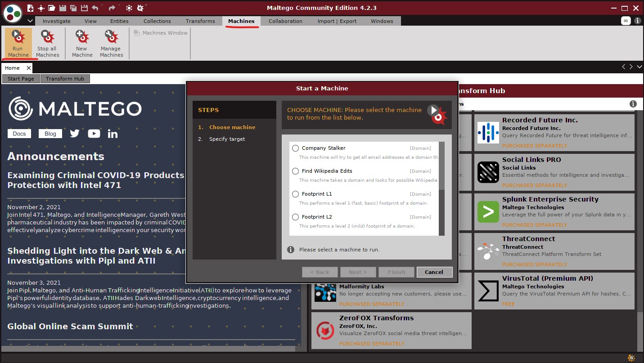
Task: Select the Footprint L1 radio button
Action: pyautogui.click(x=295, y=194)
